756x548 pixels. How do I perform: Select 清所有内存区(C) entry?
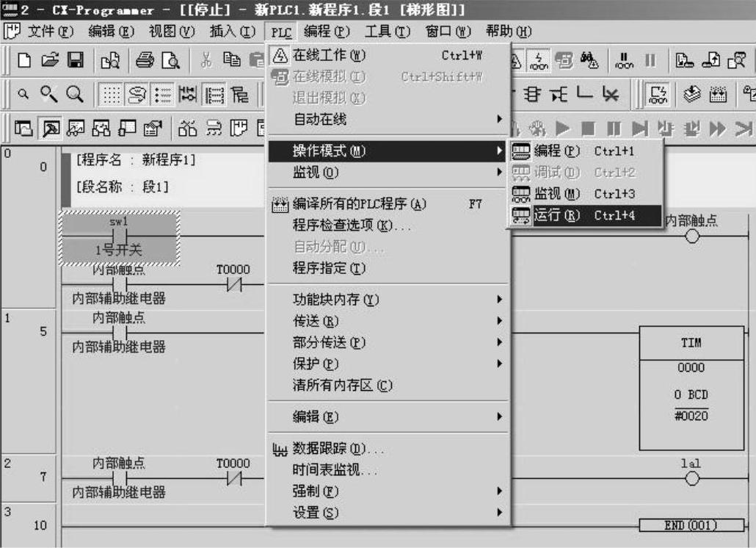pyautogui.click(x=388, y=385)
